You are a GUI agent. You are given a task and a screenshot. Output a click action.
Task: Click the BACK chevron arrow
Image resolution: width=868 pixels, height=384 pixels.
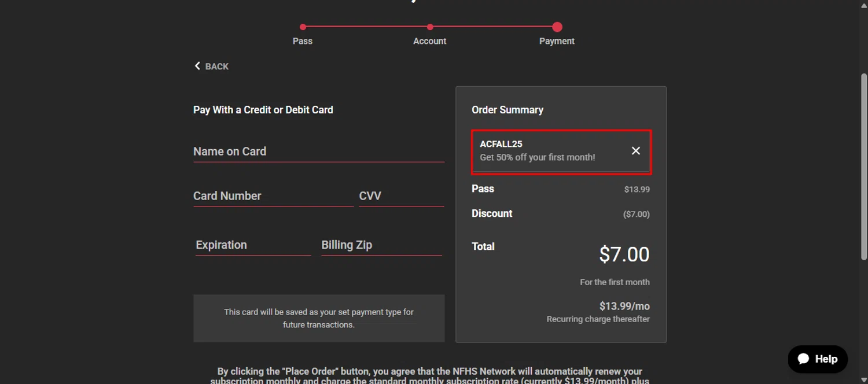(197, 66)
